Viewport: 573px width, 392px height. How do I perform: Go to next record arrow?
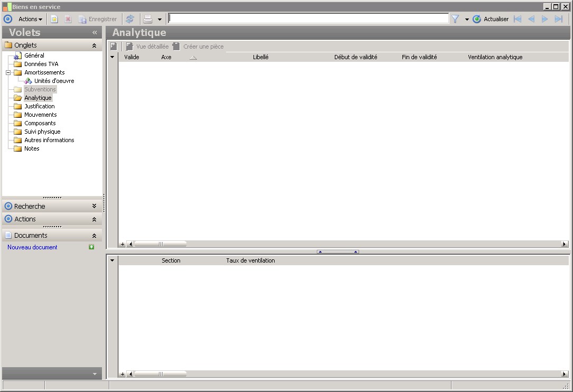[x=544, y=19]
